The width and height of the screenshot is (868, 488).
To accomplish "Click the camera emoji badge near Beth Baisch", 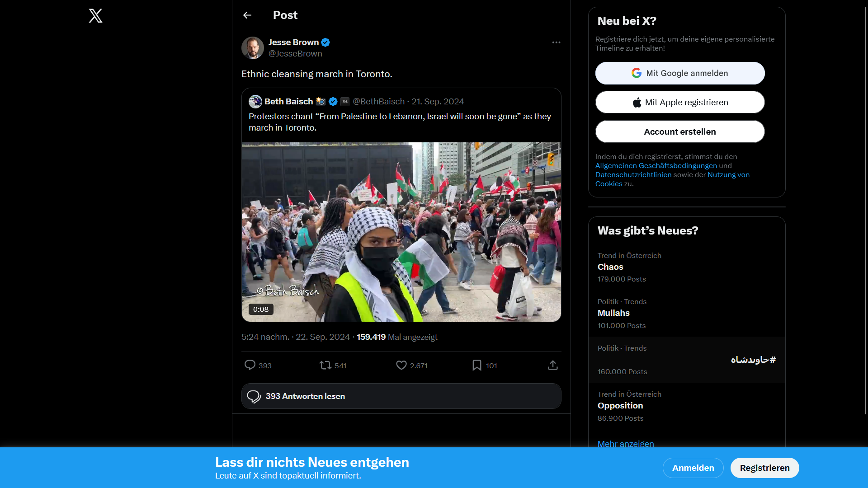I will (x=320, y=102).
